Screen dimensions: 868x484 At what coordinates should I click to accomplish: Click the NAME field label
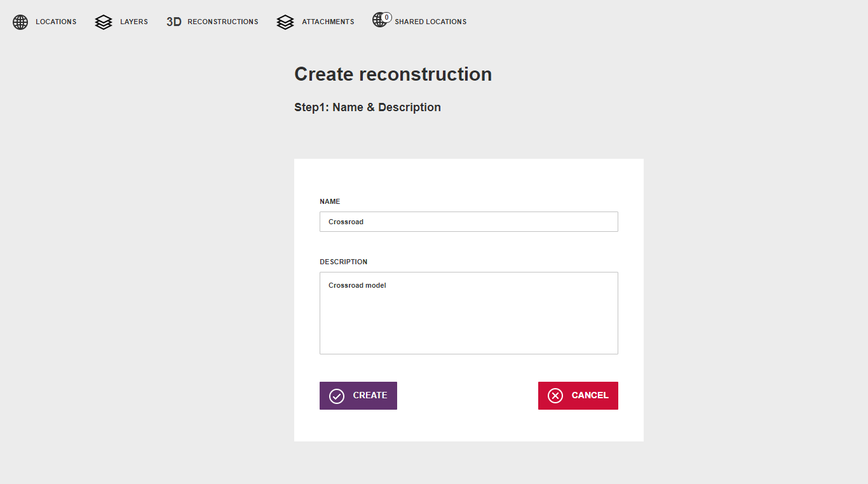(x=330, y=201)
